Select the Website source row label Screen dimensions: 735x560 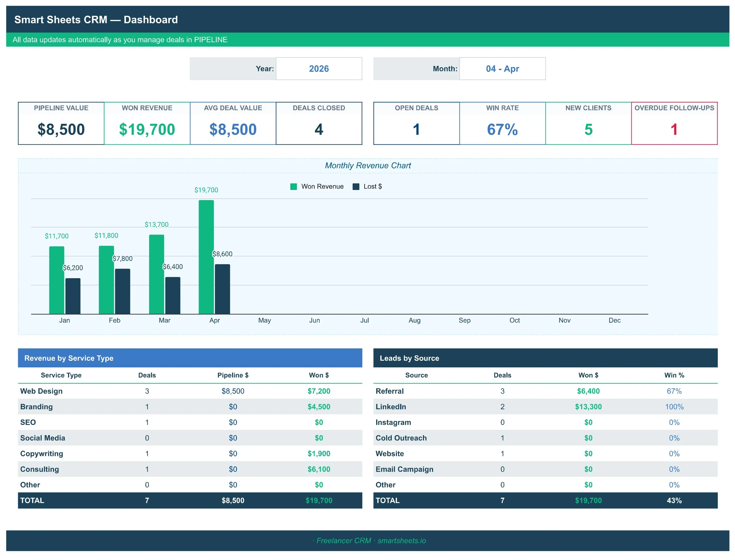pos(390,454)
